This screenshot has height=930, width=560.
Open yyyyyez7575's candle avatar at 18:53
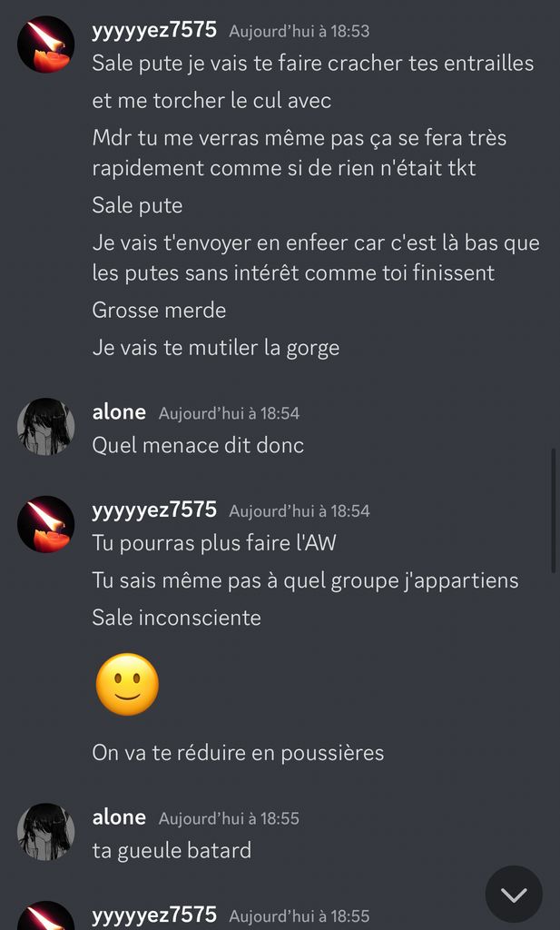[x=45, y=45]
